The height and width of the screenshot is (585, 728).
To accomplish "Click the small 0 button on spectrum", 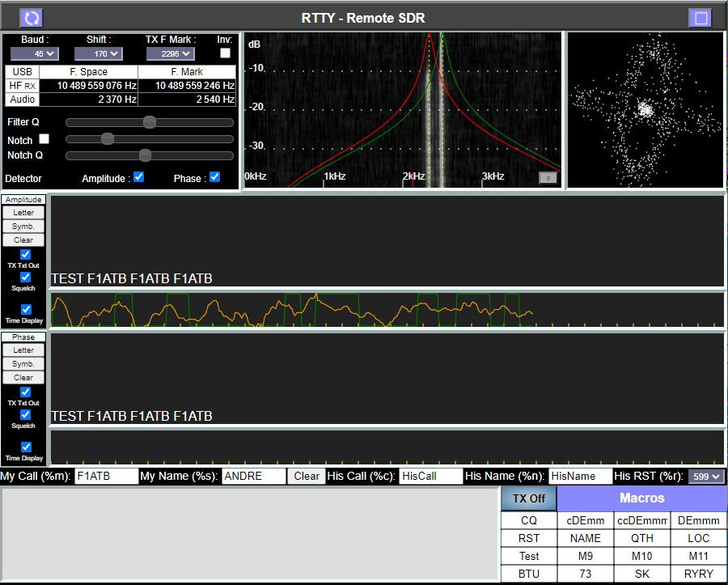I will tap(548, 178).
